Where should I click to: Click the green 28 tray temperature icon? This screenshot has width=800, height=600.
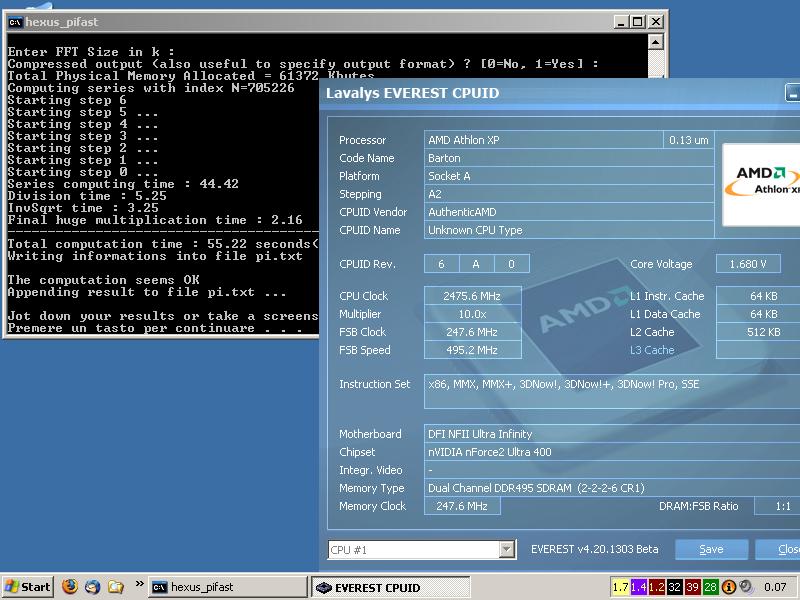[710, 587]
